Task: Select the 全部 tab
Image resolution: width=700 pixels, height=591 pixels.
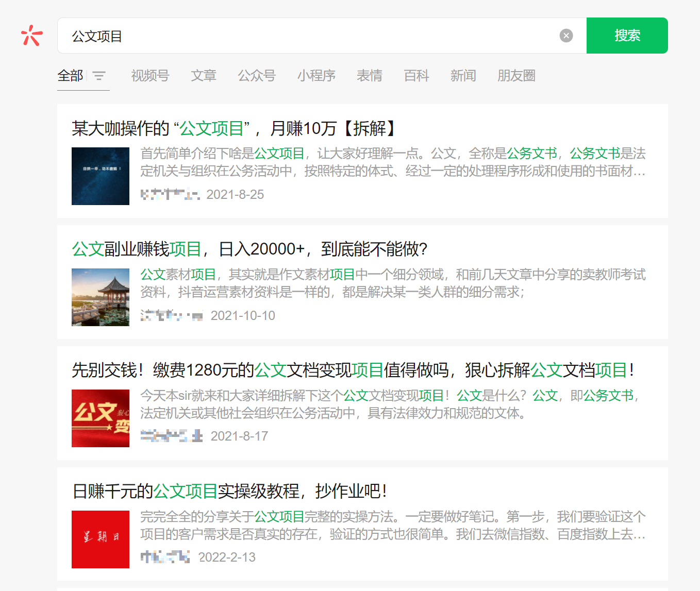Action: 70,76
